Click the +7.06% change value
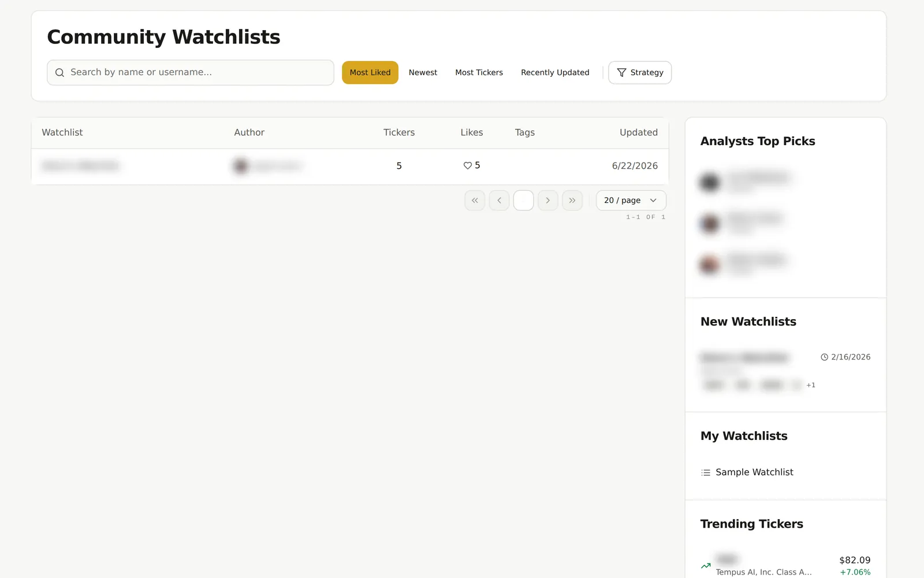The height and width of the screenshot is (578, 924). click(x=855, y=572)
